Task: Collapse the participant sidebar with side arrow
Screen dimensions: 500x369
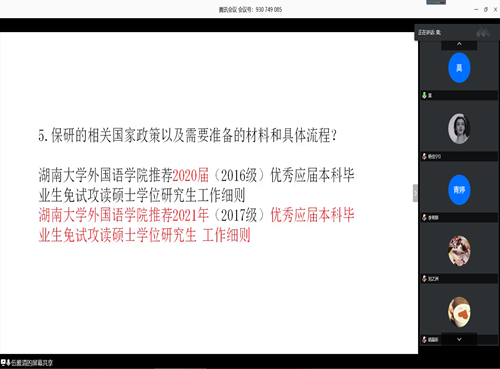Action: 415,193
